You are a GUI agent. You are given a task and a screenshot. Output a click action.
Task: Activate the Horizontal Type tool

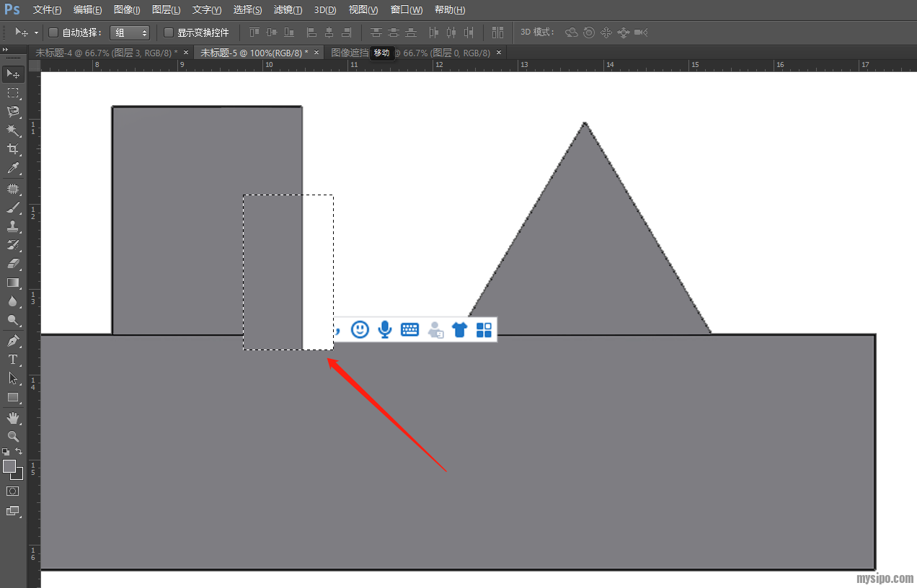tap(13, 360)
